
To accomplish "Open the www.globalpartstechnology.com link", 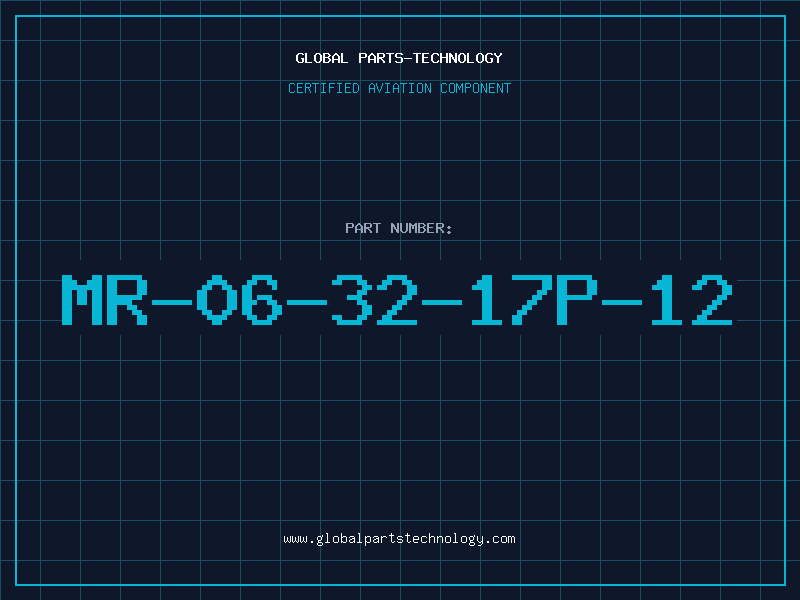I will tap(399, 539).
